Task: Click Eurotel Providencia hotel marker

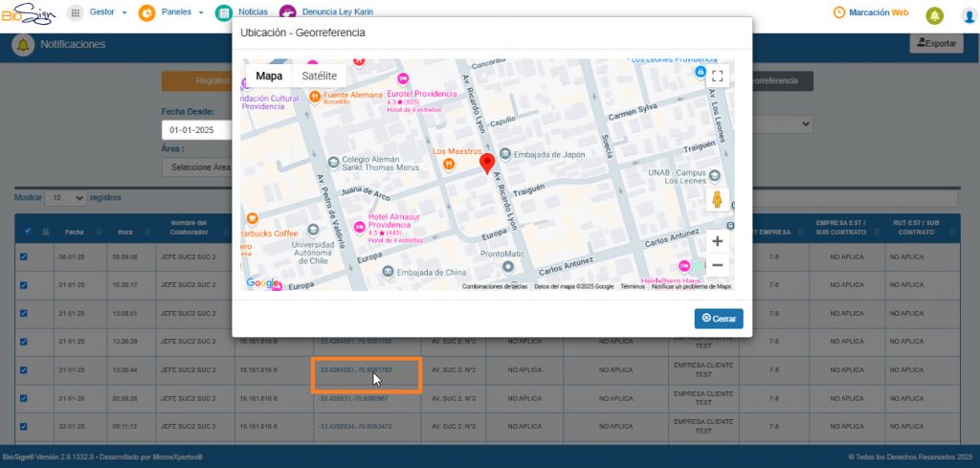Action: pyautogui.click(x=403, y=78)
